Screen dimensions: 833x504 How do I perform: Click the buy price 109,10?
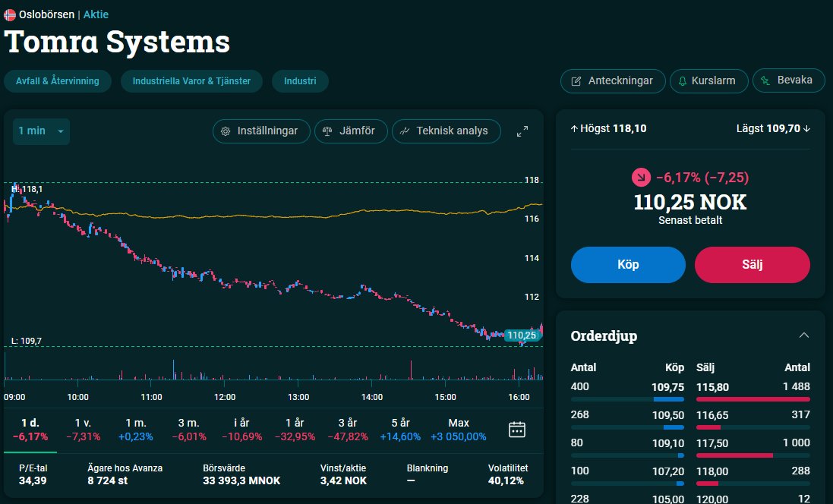[x=667, y=443]
